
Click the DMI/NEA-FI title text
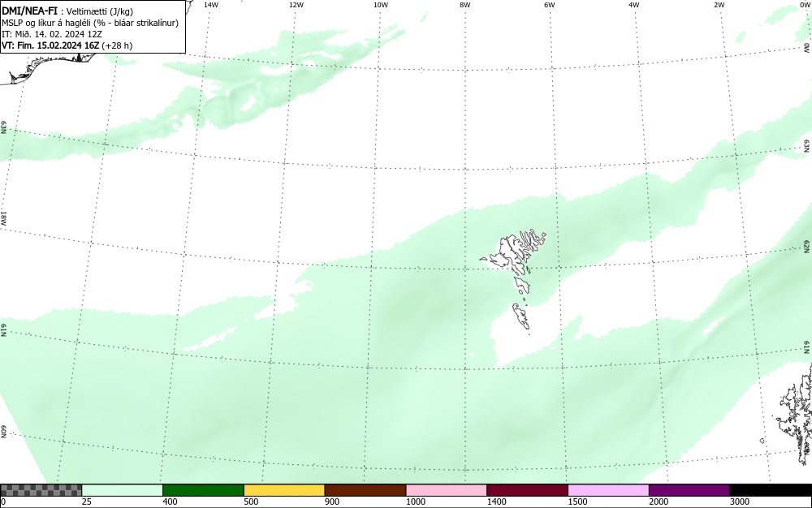pos(29,11)
